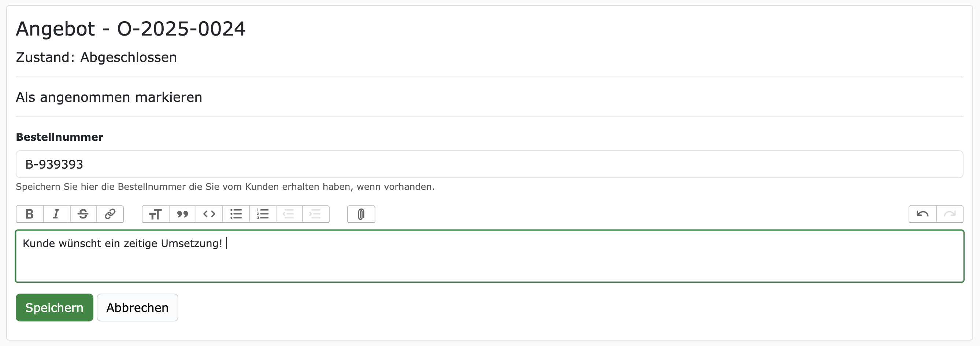Start a bulleted list

(236, 214)
